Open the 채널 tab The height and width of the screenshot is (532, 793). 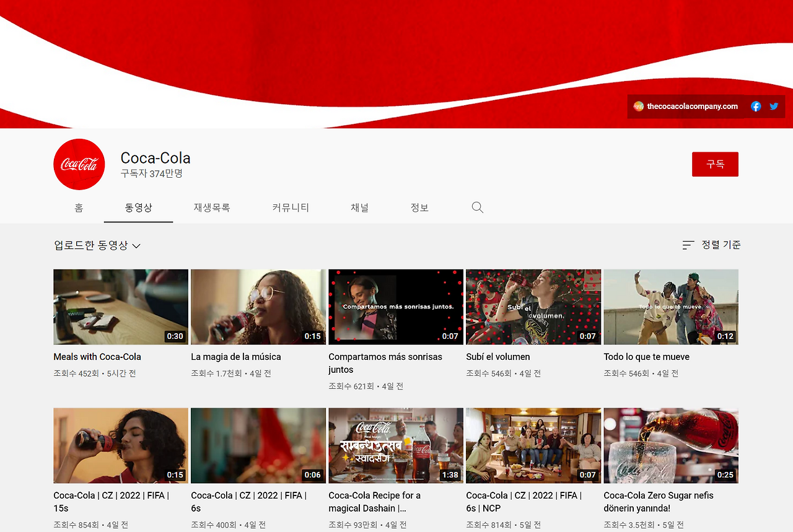click(x=359, y=208)
